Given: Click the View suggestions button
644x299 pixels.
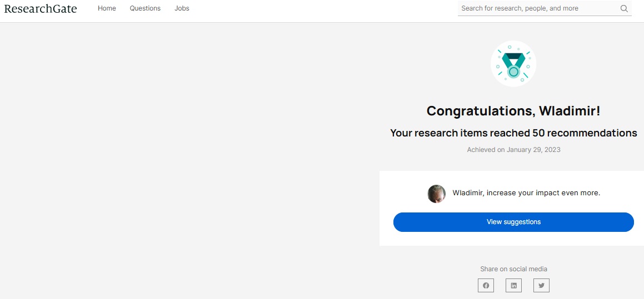Looking at the screenshot, I should [513, 222].
